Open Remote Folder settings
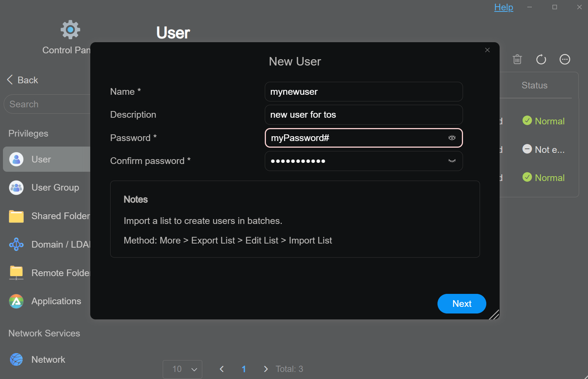 pyautogui.click(x=47, y=273)
